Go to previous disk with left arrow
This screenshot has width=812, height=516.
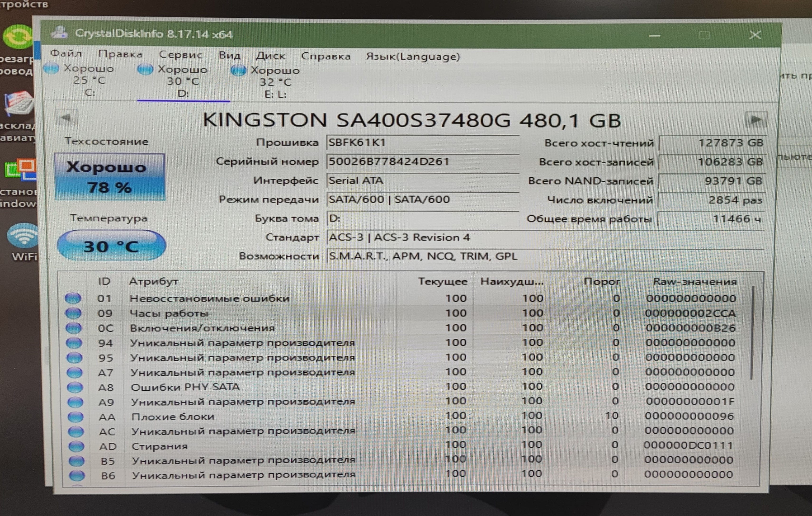(66, 118)
